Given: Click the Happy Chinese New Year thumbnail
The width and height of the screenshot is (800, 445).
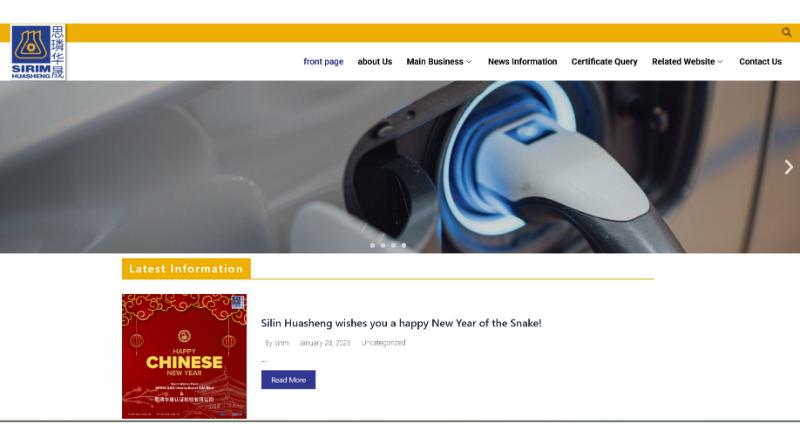Looking at the screenshot, I should (184, 356).
